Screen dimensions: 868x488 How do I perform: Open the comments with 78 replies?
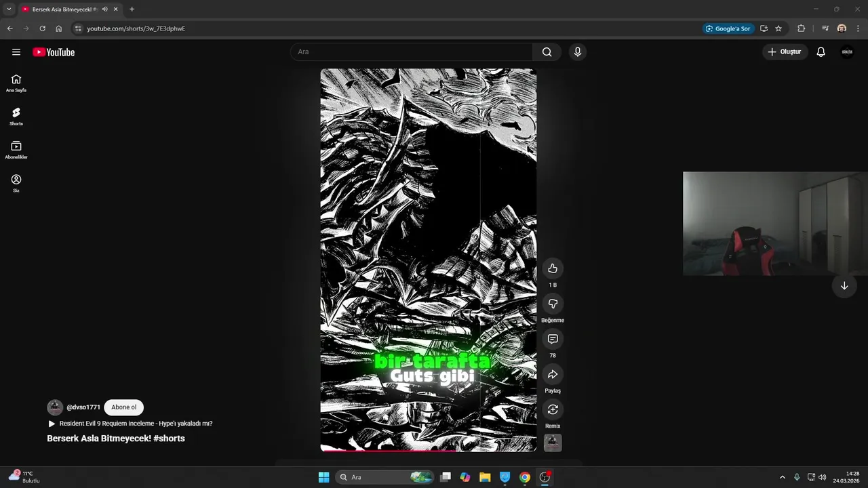pyautogui.click(x=553, y=339)
